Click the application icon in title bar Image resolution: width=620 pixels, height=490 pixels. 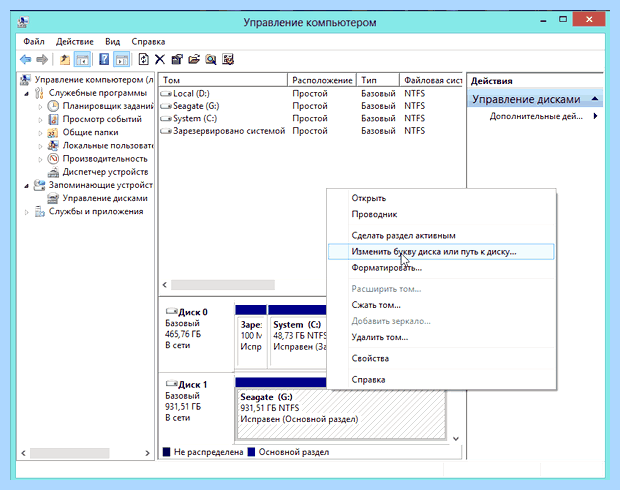pyautogui.click(x=23, y=22)
